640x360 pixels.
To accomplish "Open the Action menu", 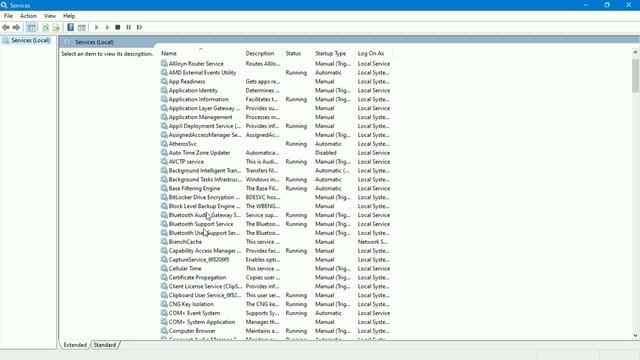I will (28, 16).
